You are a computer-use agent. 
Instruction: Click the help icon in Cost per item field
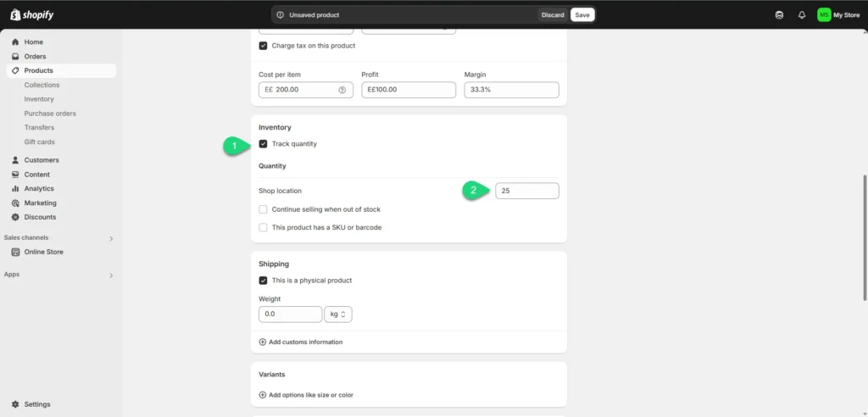(x=342, y=90)
